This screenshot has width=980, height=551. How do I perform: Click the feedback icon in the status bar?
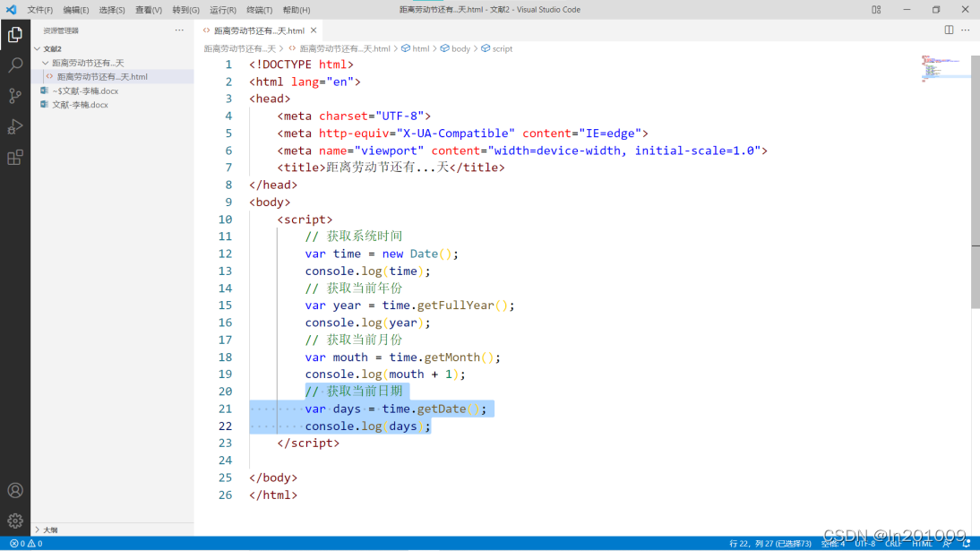click(x=948, y=544)
